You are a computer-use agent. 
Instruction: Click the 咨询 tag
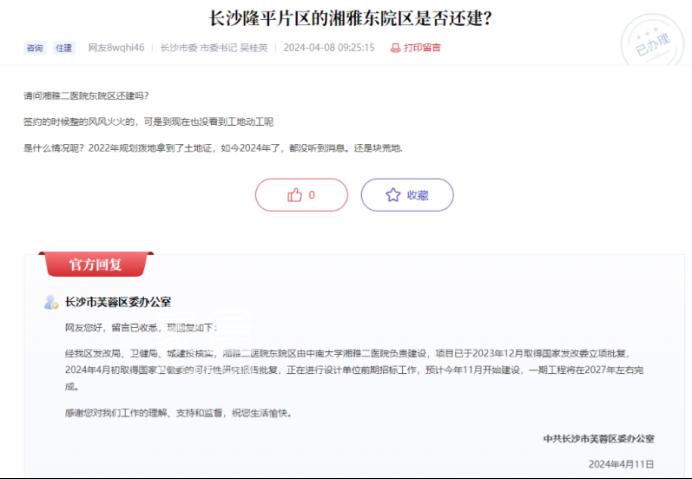click(x=35, y=48)
